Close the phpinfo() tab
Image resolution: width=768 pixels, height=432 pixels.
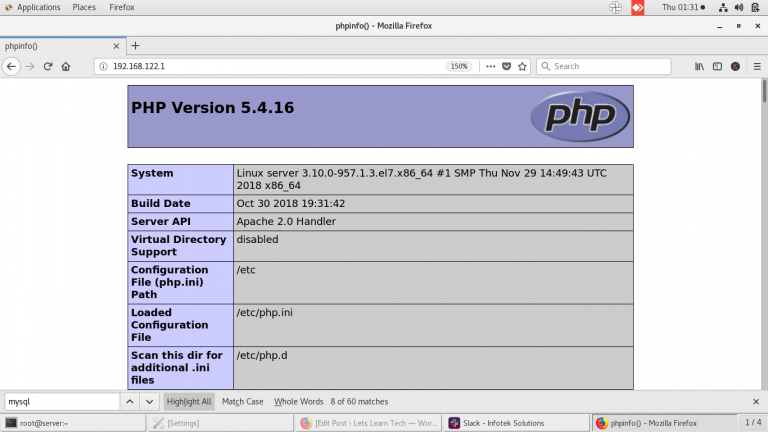coord(116,46)
